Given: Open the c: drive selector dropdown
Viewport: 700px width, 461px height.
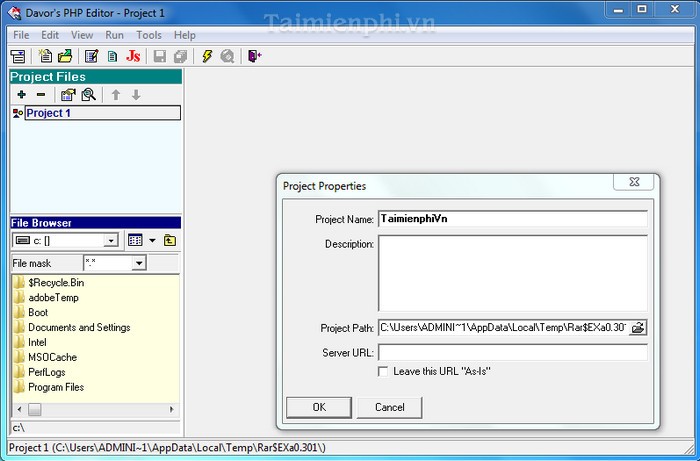Looking at the screenshot, I should coord(111,241).
